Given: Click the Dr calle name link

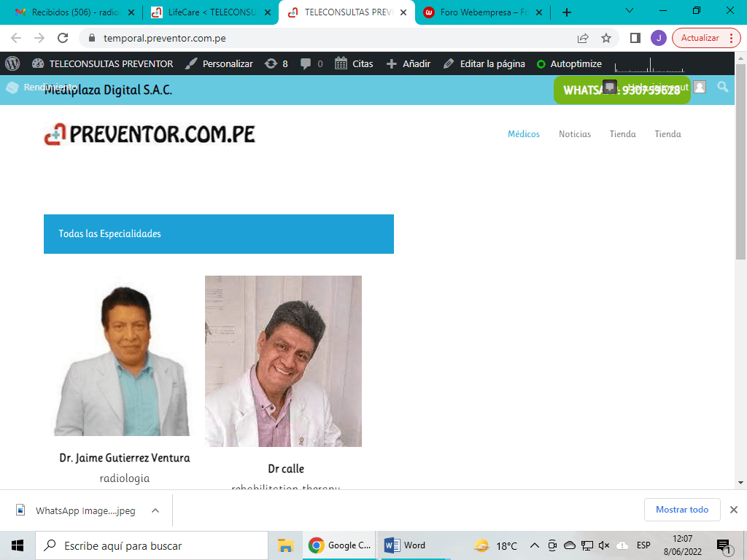Looking at the screenshot, I should [x=286, y=469].
